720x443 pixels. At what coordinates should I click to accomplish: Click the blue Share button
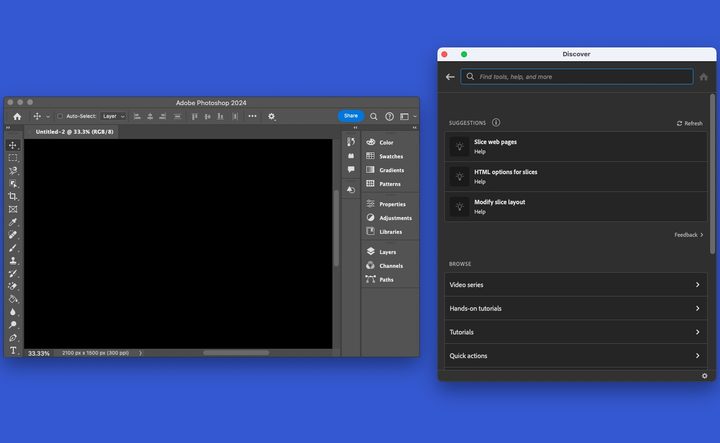(351, 116)
